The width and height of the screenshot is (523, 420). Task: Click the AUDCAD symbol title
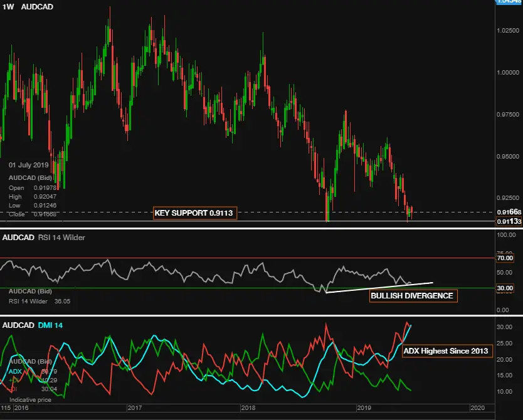tap(37, 7)
